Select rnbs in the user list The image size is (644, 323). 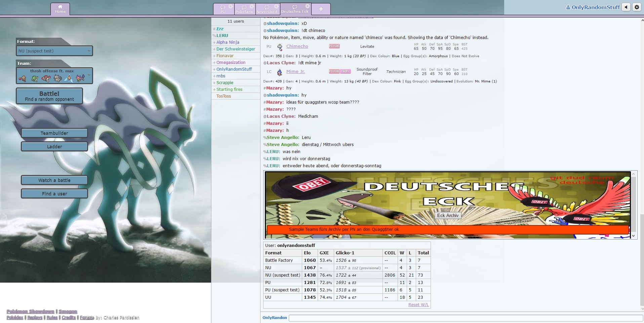(x=236, y=76)
